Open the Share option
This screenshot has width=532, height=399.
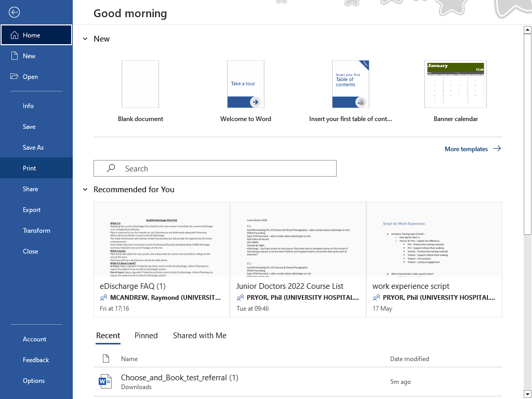pos(36,189)
